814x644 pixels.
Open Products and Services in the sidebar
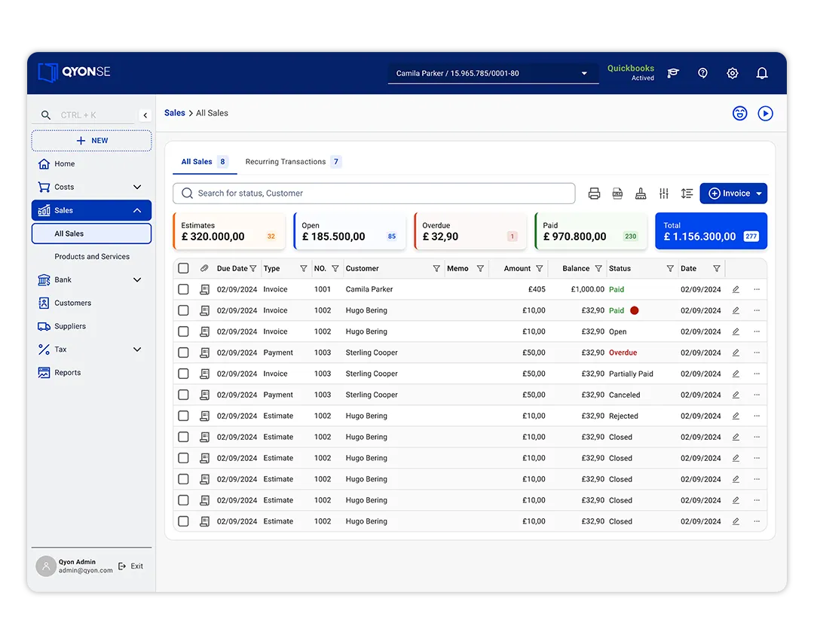(92, 257)
